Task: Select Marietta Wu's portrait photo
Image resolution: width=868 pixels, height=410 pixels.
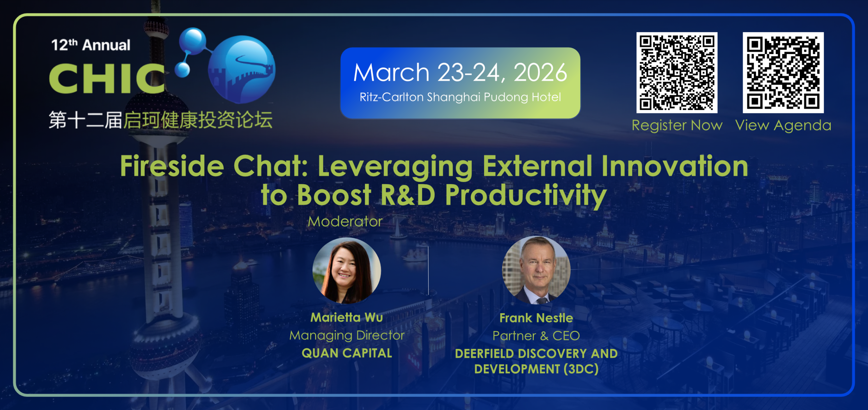Action: pyautogui.click(x=347, y=271)
